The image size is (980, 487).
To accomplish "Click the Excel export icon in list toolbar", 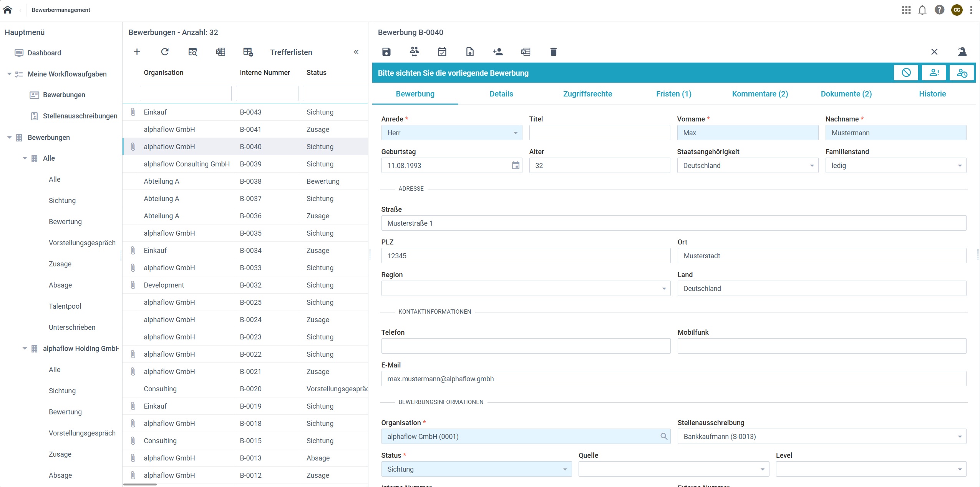I will [x=221, y=52].
